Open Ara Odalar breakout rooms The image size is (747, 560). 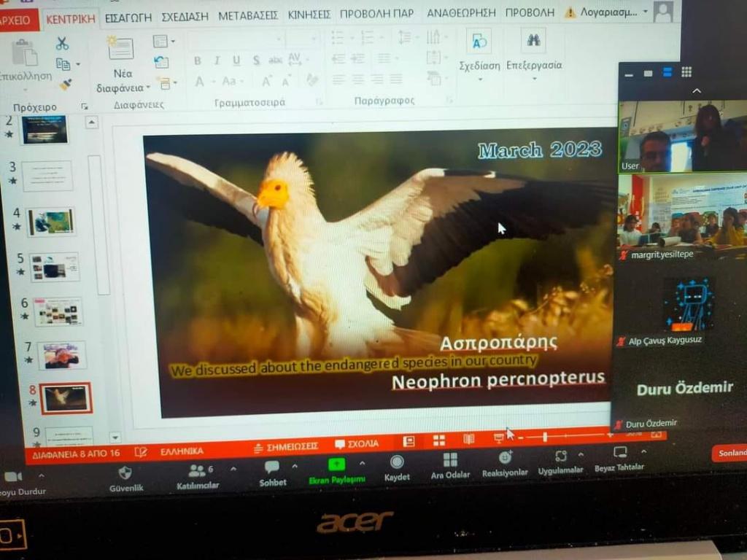(450, 460)
